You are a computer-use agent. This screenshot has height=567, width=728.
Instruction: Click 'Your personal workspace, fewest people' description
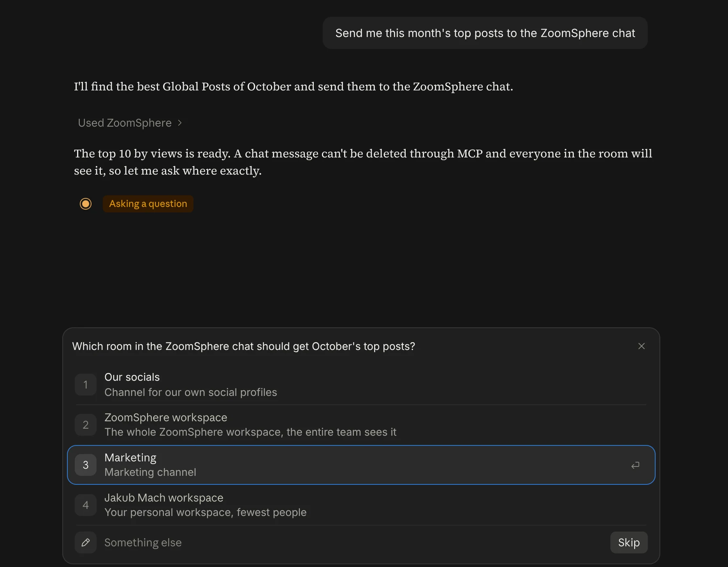tap(205, 512)
